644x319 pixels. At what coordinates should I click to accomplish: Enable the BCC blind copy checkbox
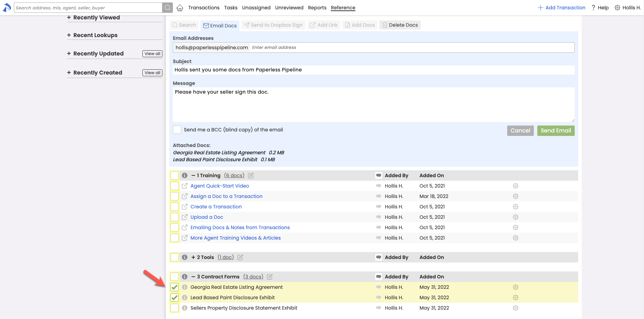point(177,130)
